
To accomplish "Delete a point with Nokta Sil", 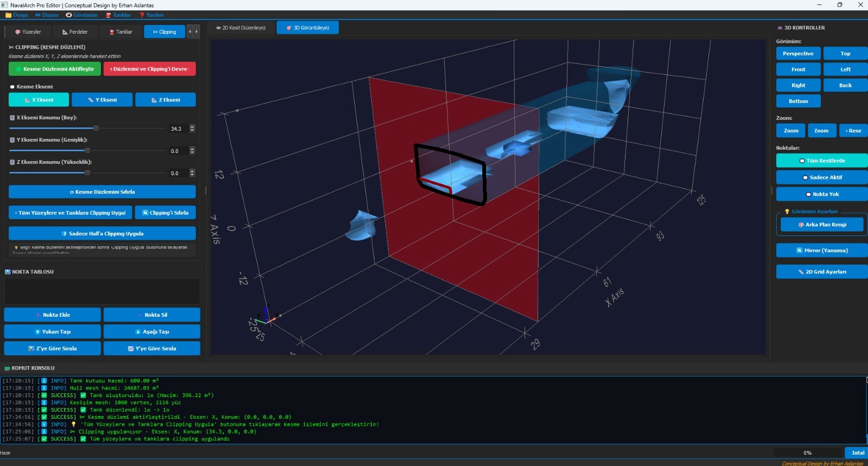I will 152,315.
